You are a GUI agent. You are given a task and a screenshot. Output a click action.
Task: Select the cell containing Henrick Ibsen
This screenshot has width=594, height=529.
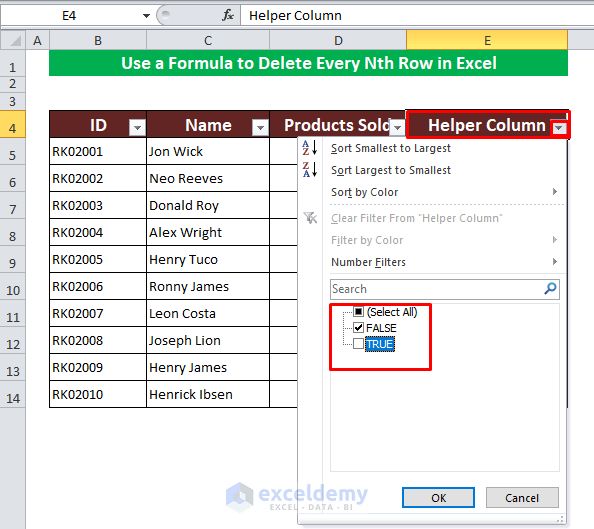(208, 394)
